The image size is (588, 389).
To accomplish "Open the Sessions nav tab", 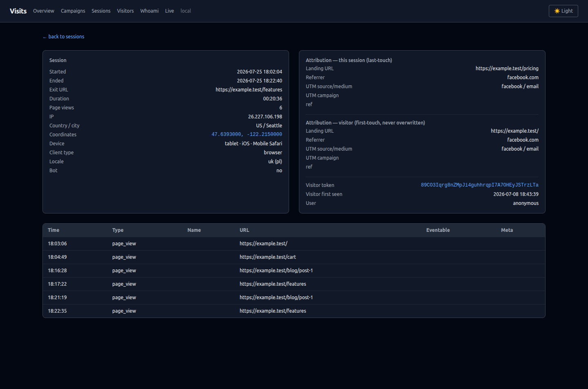I will (x=101, y=11).
